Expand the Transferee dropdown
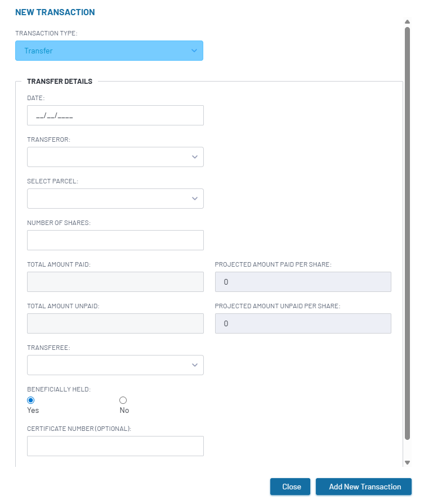 (x=115, y=365)
